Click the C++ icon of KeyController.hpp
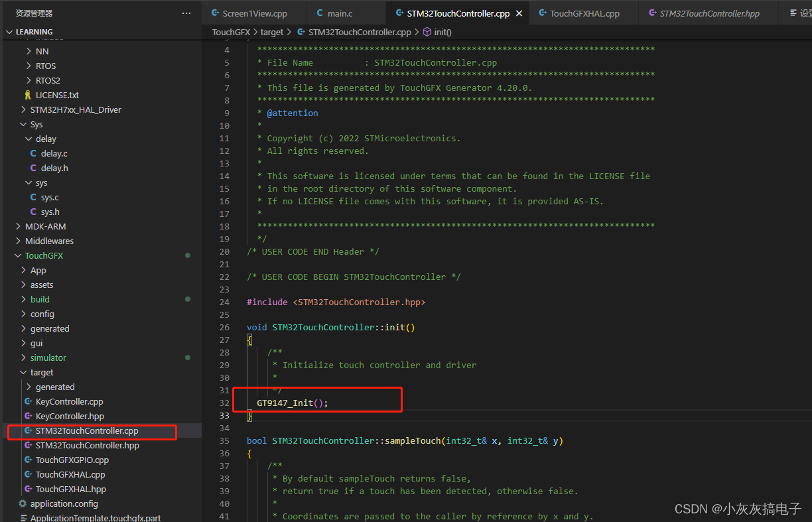The height and width of the screenshot is (522, 812). pyautogui.click(x=28, y=416)
